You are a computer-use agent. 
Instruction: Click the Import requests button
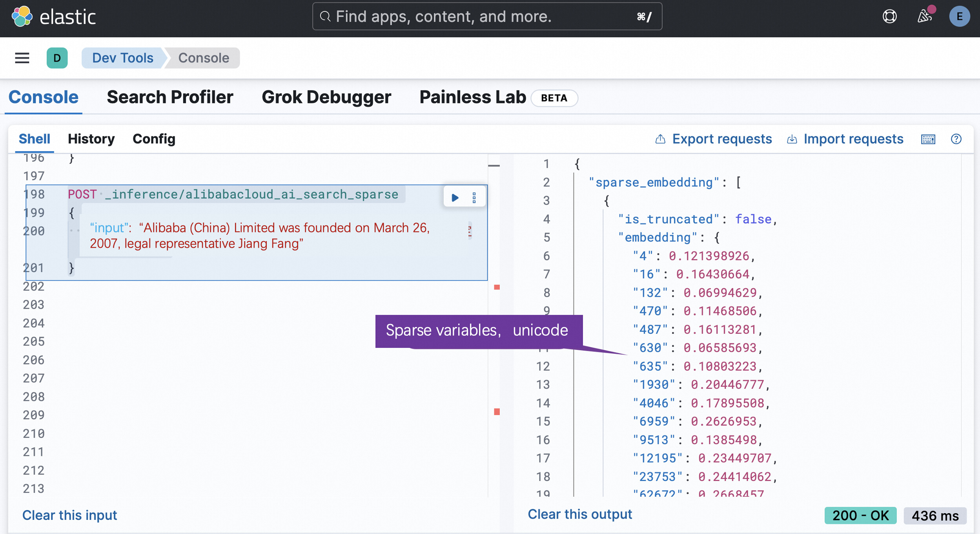click(x=845, y=139)
